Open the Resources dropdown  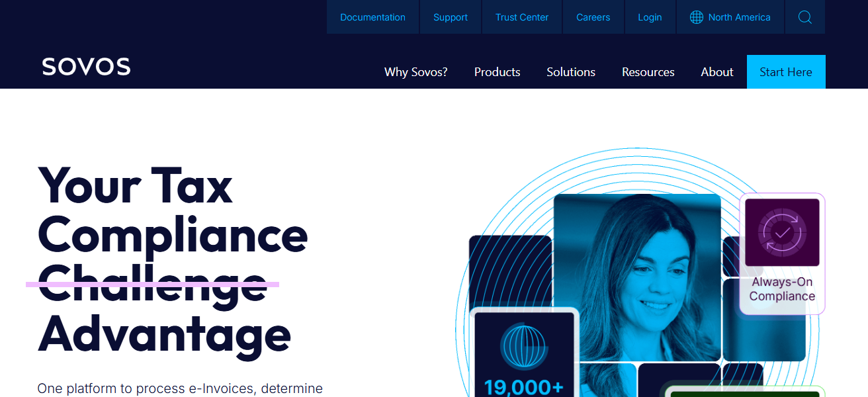(x=648, y=71)
